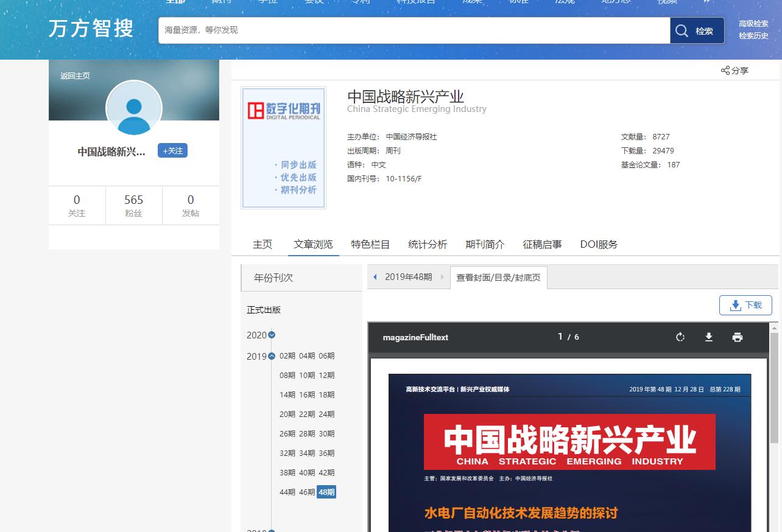
Task: View the 期刊简介 tab
Action: pos(485,244)
